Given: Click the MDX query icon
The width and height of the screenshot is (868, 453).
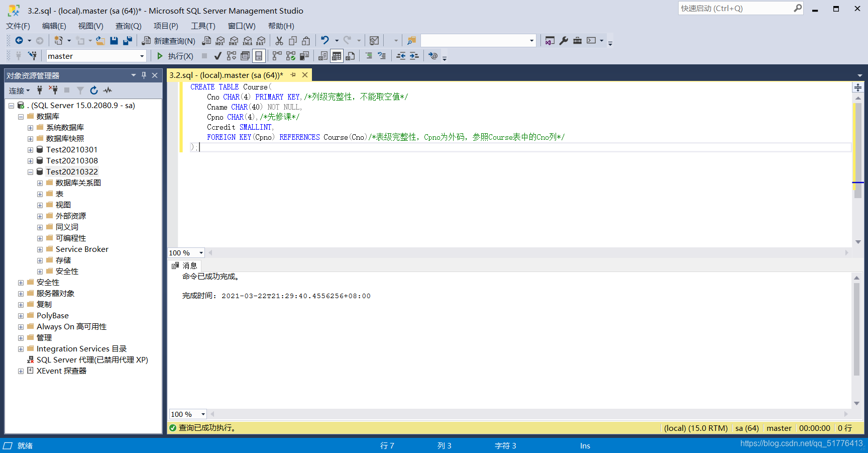Looking at the screenshot, I should (x=220, y=41).
